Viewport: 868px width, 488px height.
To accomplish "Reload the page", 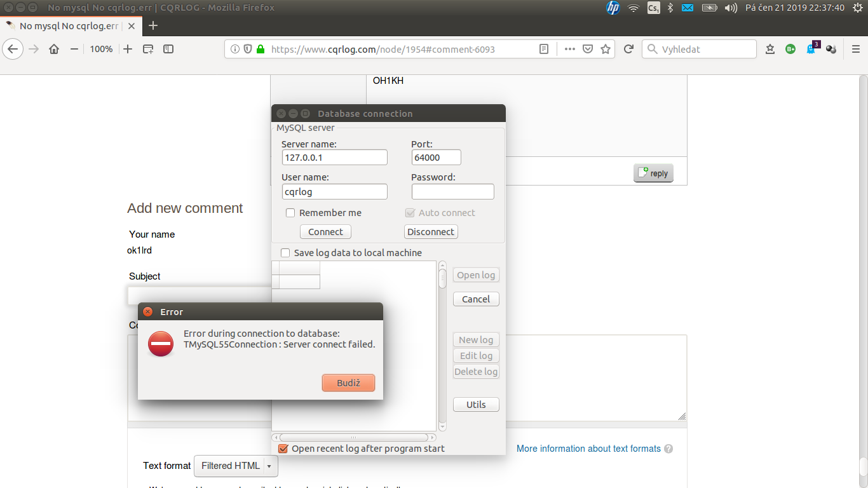I will tap(628, 49).
